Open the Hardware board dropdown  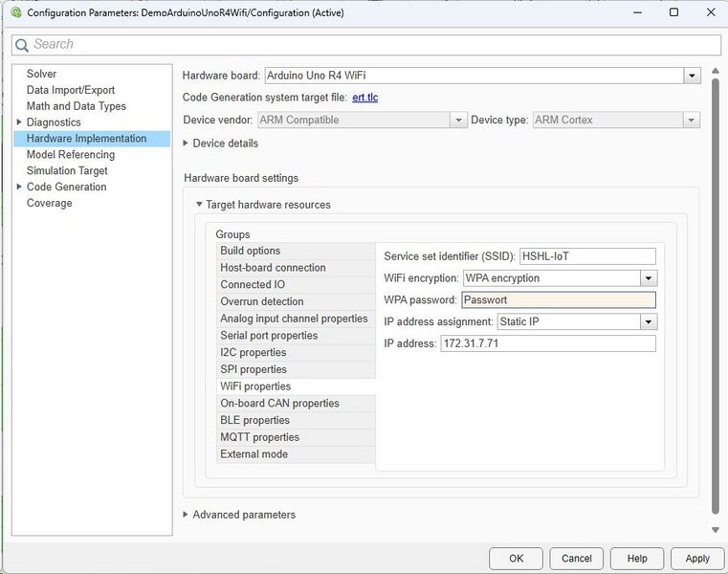(692, 76)
